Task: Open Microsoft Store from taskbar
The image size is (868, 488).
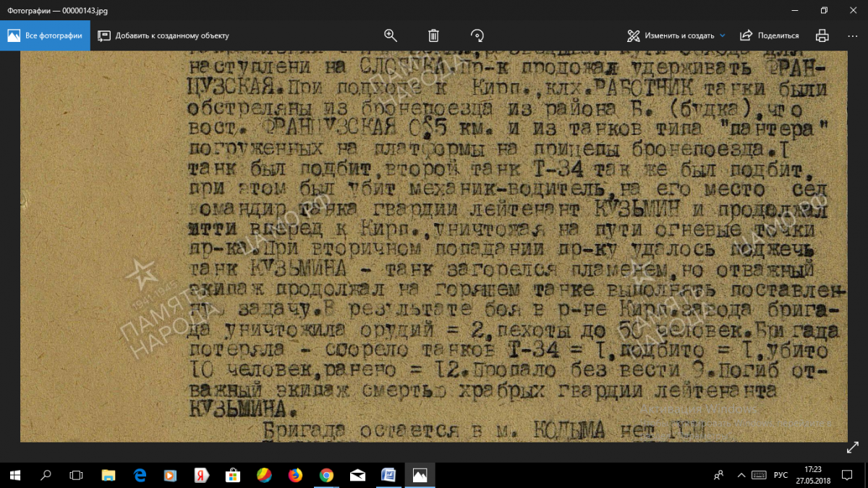Action: click(233, 475)
